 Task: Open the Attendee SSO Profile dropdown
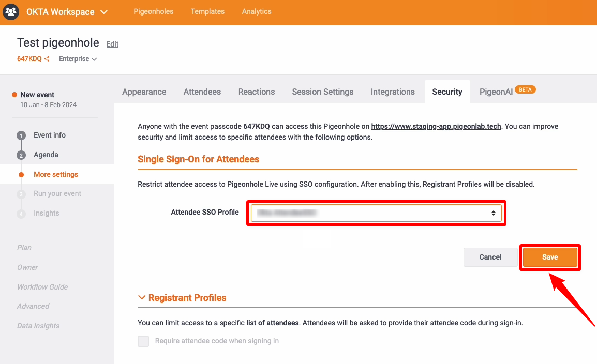[376, 213]
